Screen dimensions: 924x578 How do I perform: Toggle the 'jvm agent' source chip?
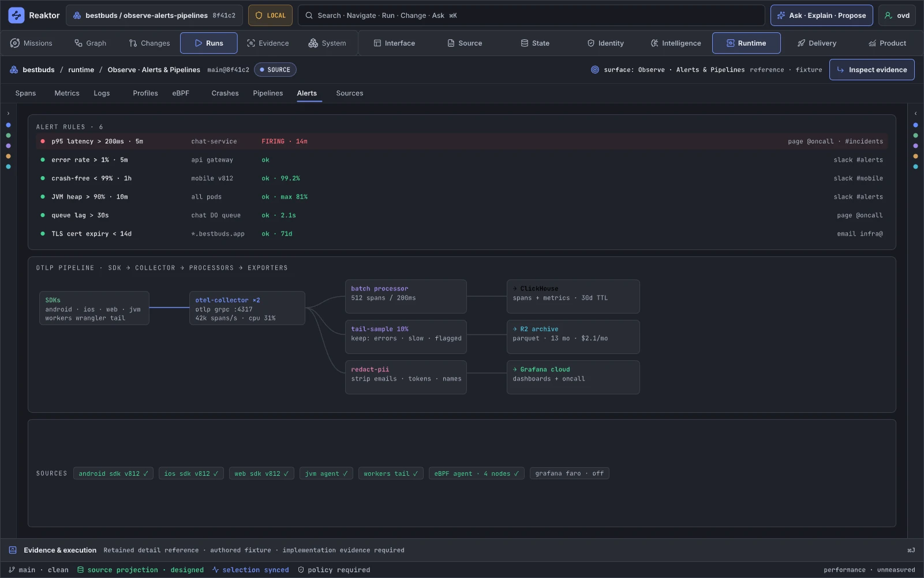pyautogui.click(x=326, y=473)
